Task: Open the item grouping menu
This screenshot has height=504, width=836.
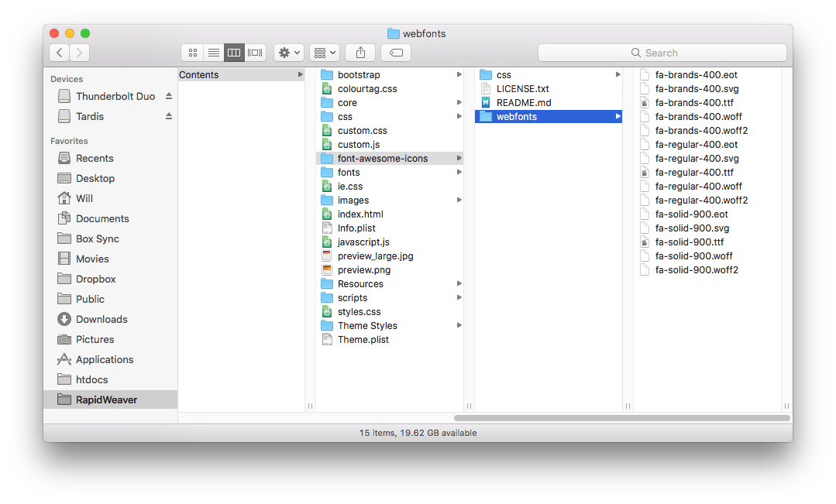Action: click(x=324, y=52)
